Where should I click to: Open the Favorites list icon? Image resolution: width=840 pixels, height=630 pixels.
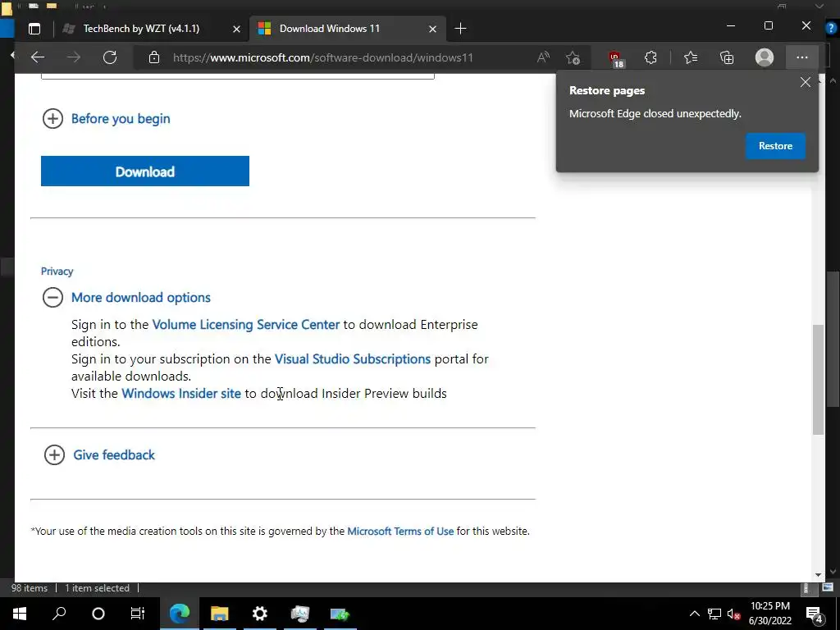[691, 57]
